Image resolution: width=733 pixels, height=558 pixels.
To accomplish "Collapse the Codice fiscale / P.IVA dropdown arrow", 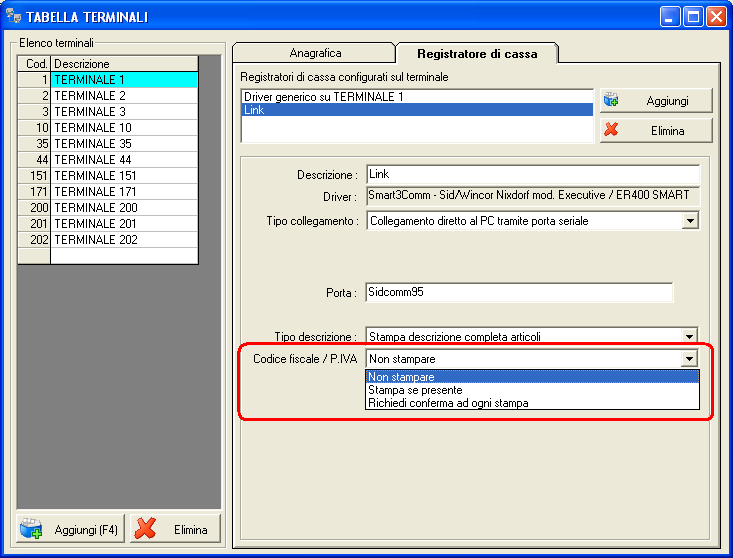I will coord(689,359).
